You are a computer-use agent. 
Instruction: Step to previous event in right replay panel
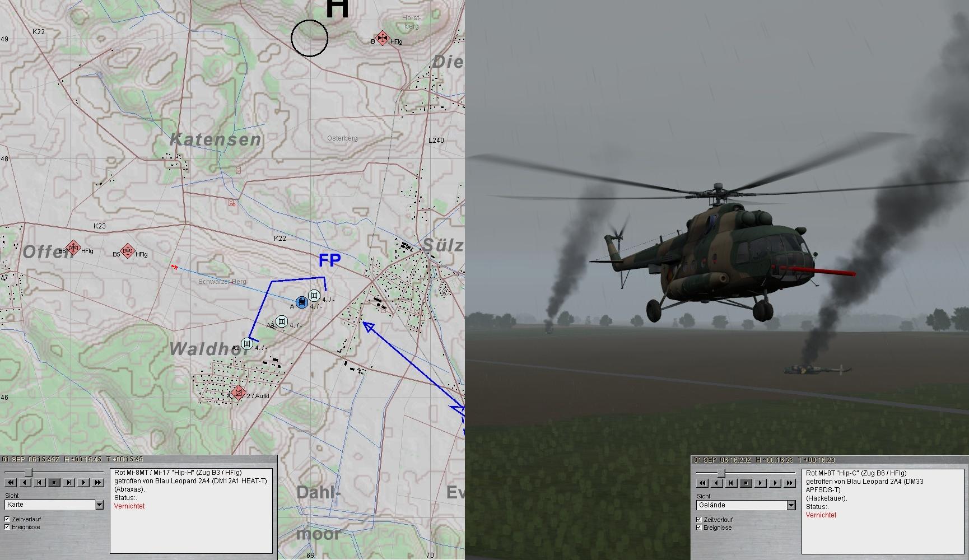[732, 483]
